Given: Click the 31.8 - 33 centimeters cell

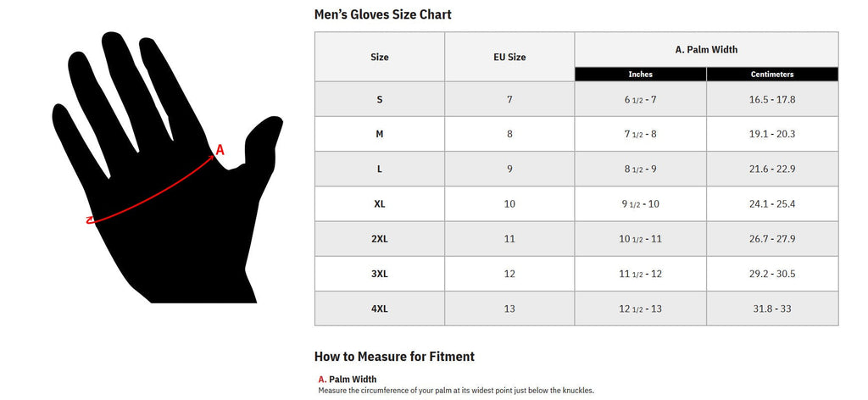Looking at the screenshot, I should click(x=772, y=308).
